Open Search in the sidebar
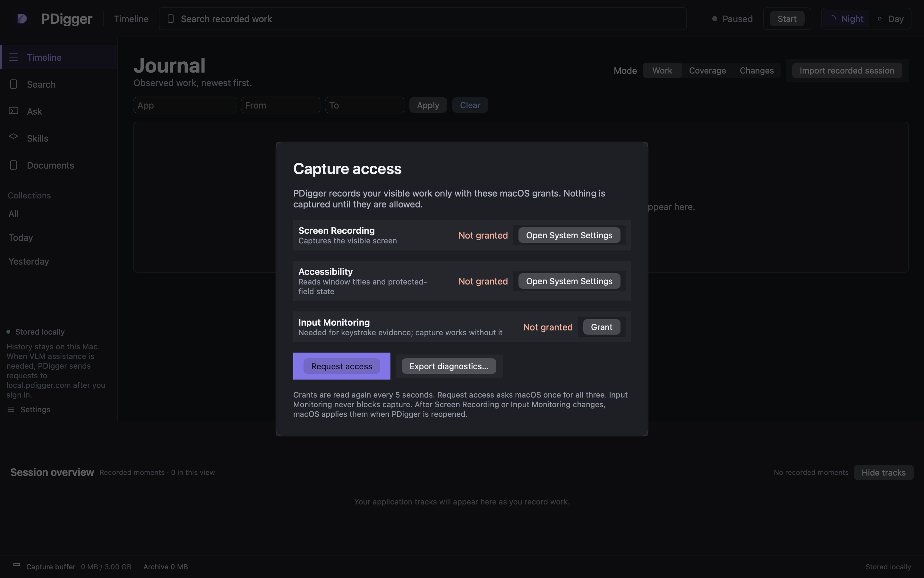This screenshot has width=924, height=578. 59,84
